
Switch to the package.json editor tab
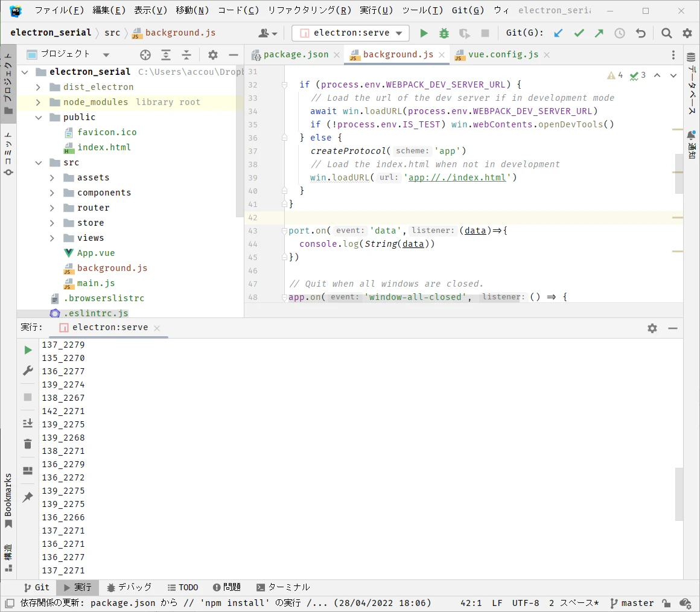296,54
